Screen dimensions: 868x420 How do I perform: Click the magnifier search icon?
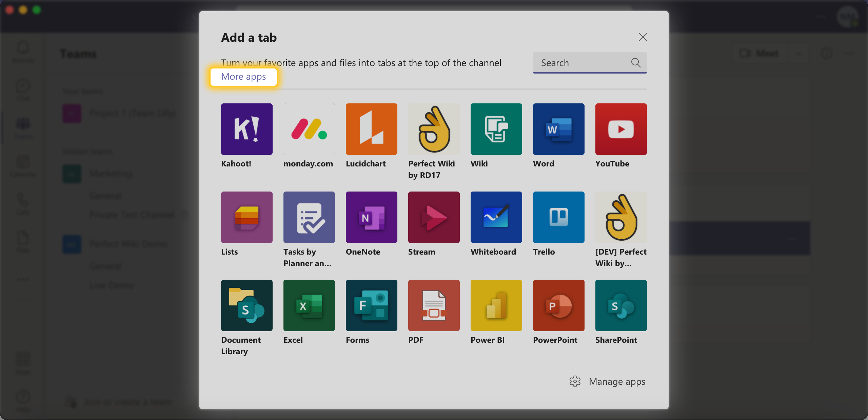(x=636, y=63)
